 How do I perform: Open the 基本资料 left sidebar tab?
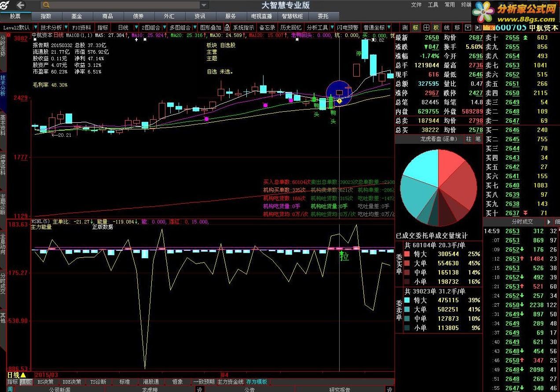(3, 125)
